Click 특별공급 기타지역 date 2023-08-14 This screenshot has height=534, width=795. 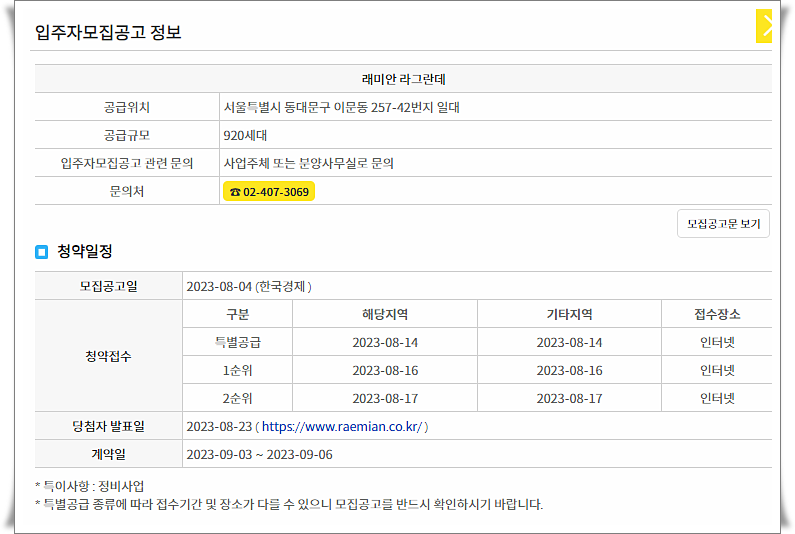(x=569, y=343)
